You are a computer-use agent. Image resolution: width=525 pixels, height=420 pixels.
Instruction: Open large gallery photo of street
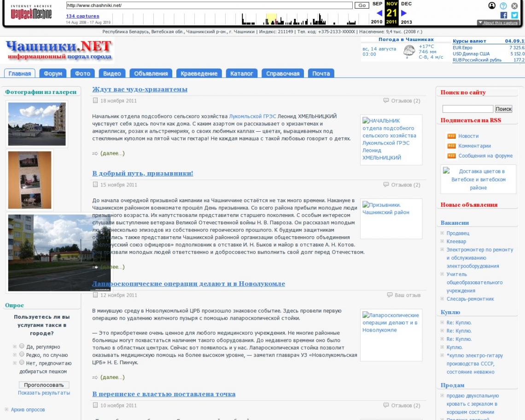[x=59, y=253]
